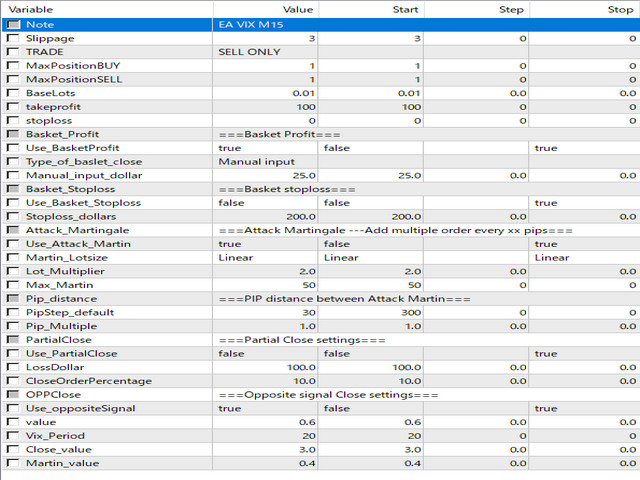Image resolution: width=640 pixels, height=480 pixels.
Task: Click the MaxPositionBUY Start cell '1'
Action: [371, 65]
